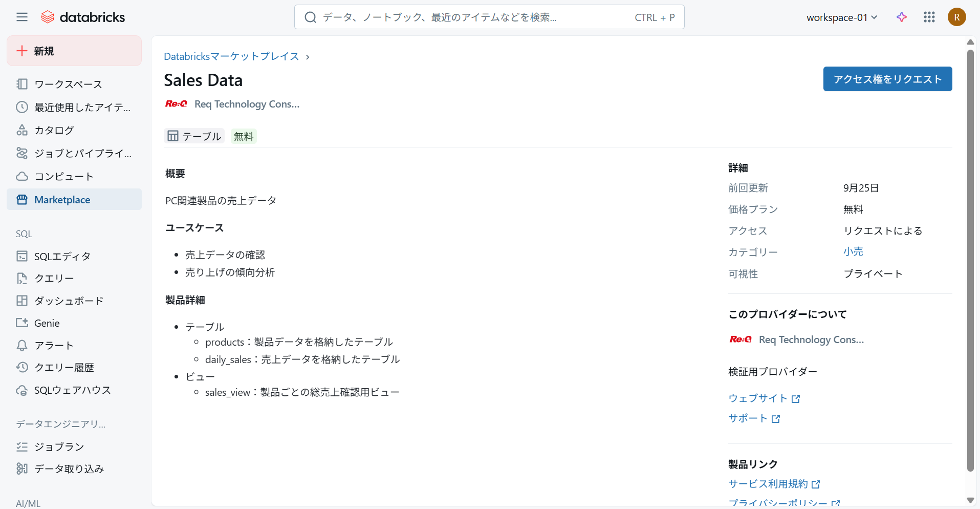
Task: Click the search input field
Action: point(489,17)
